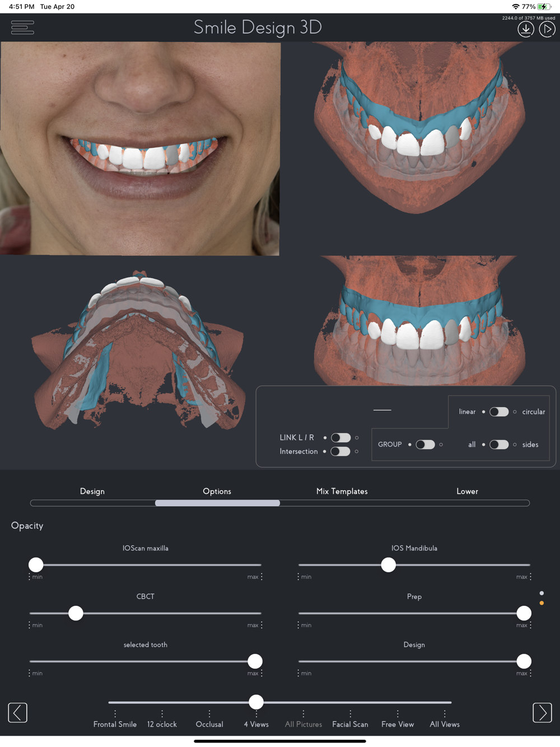This screenshot has height=747, width=560.
Task: Select 12 oclock view
Action: click(x=162, y=724)
